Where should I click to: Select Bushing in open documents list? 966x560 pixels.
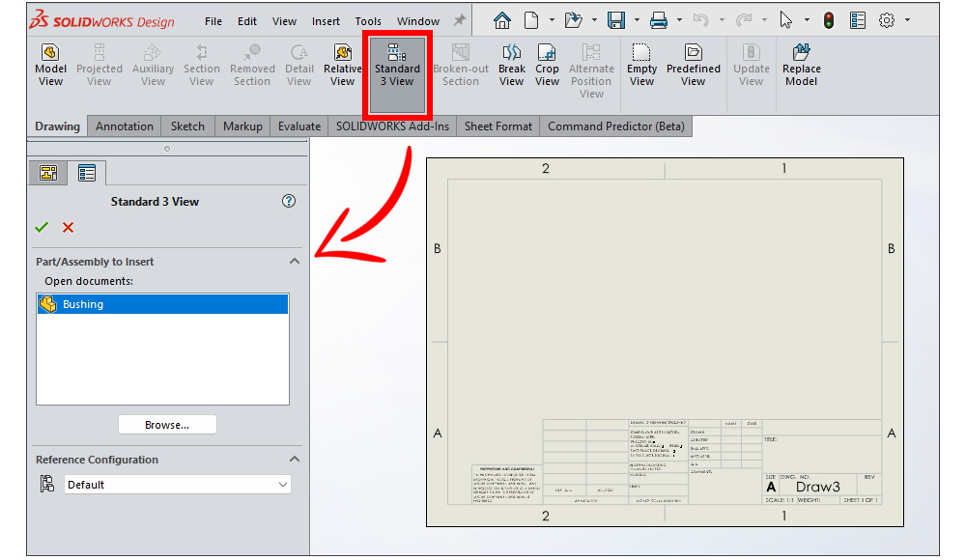[x=162, y=304]
